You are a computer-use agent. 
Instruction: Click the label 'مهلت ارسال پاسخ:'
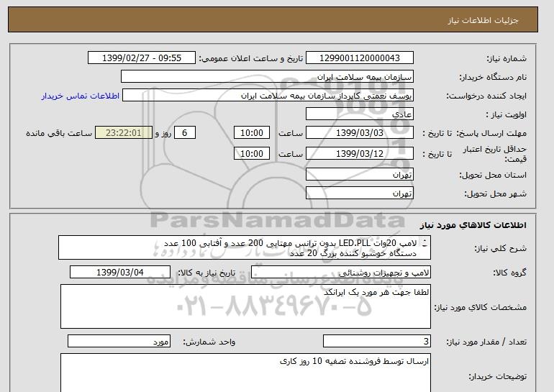click(491, 133)
